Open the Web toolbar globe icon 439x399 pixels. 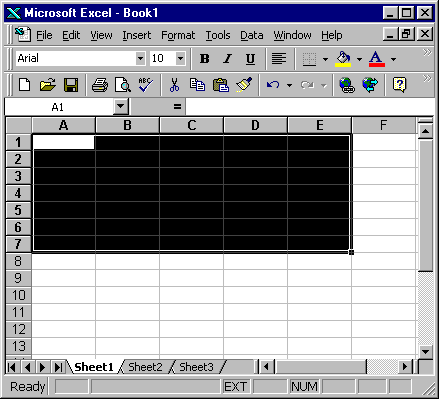coord(370,85)
